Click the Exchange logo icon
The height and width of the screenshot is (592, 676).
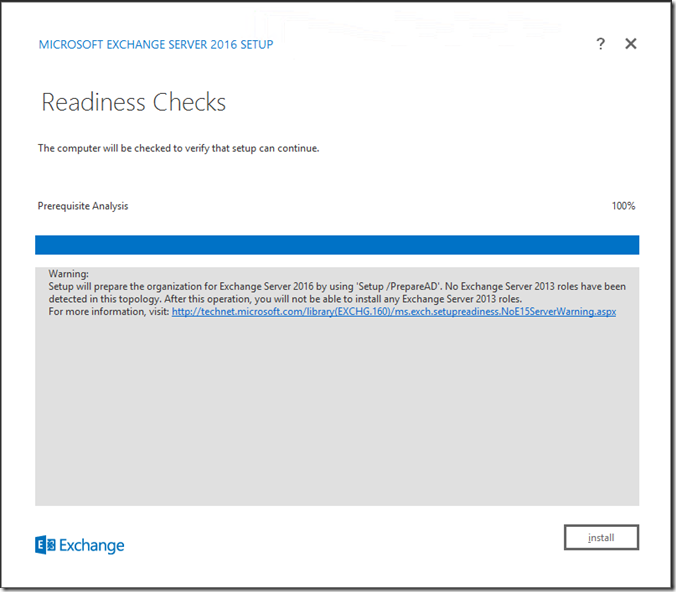pos(45,545)
